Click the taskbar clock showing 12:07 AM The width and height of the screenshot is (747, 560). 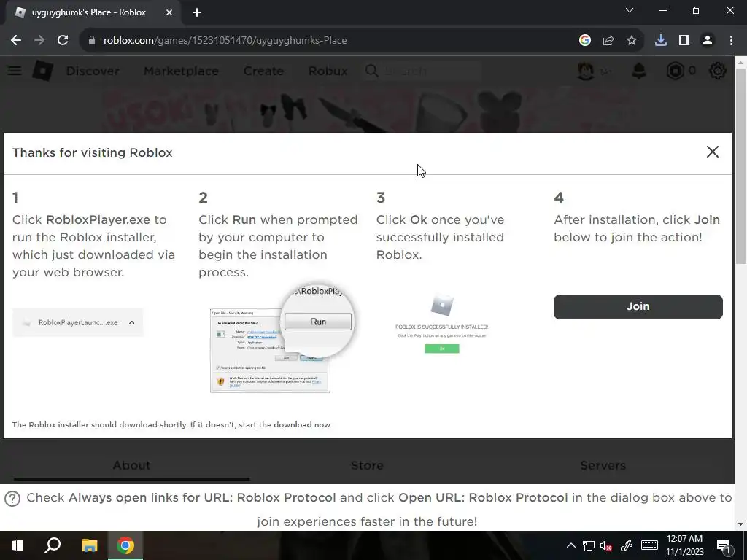pos(684,545)
